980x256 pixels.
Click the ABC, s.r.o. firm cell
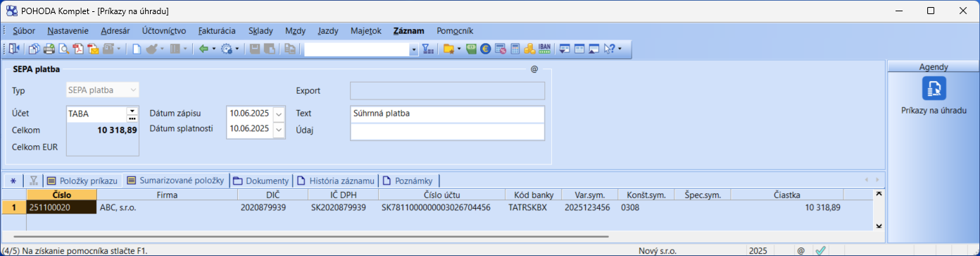click(x=167, y=207)
